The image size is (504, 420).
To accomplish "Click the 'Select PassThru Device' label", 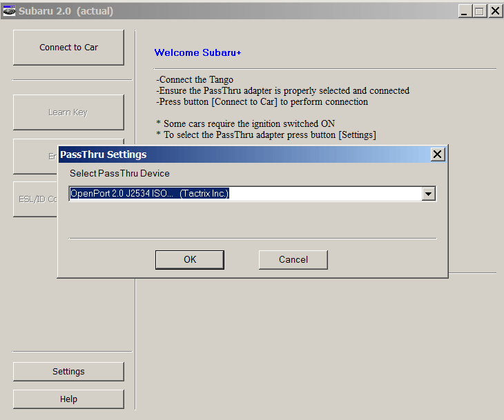I will (119, 173).
